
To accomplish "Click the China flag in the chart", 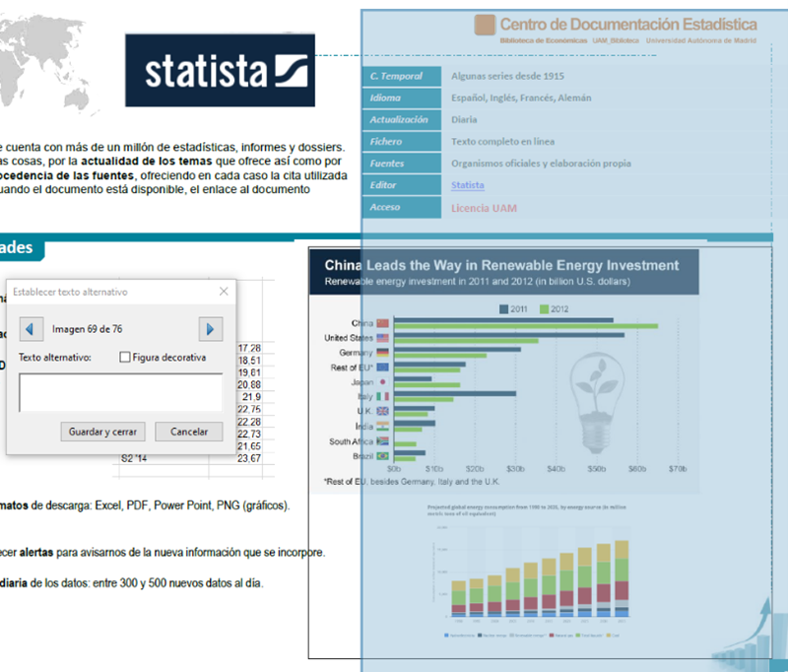I will coord(383,323).
